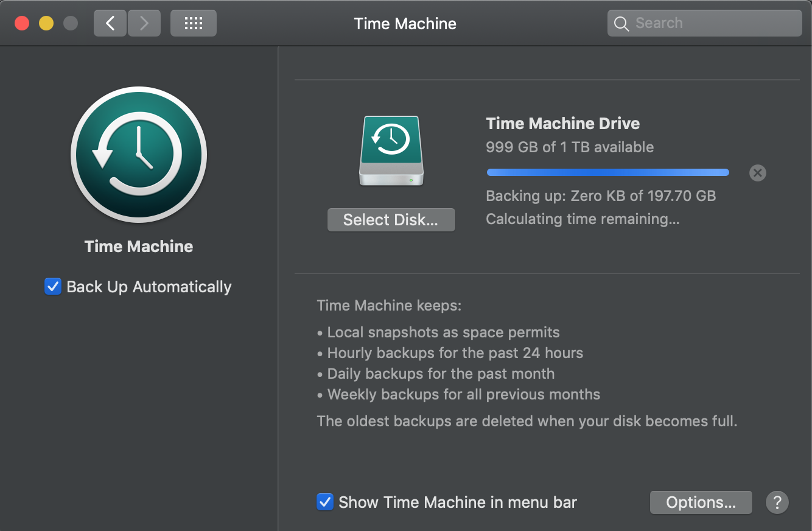Screen dimensions: 812x531
Task: Click the Time Machine Drive disk icon
Action: (391, 150)
